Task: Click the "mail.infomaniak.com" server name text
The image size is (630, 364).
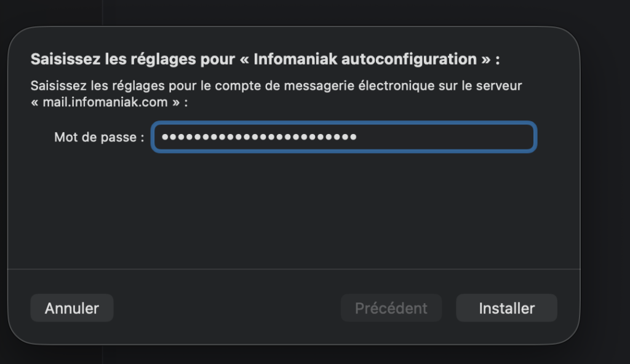Action: pyautogui.click(x=105, y=102)
